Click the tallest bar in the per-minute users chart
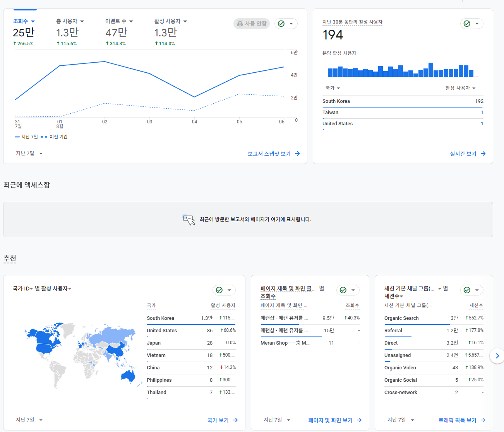This screenshot has width=504, height=432. [431, 70]
